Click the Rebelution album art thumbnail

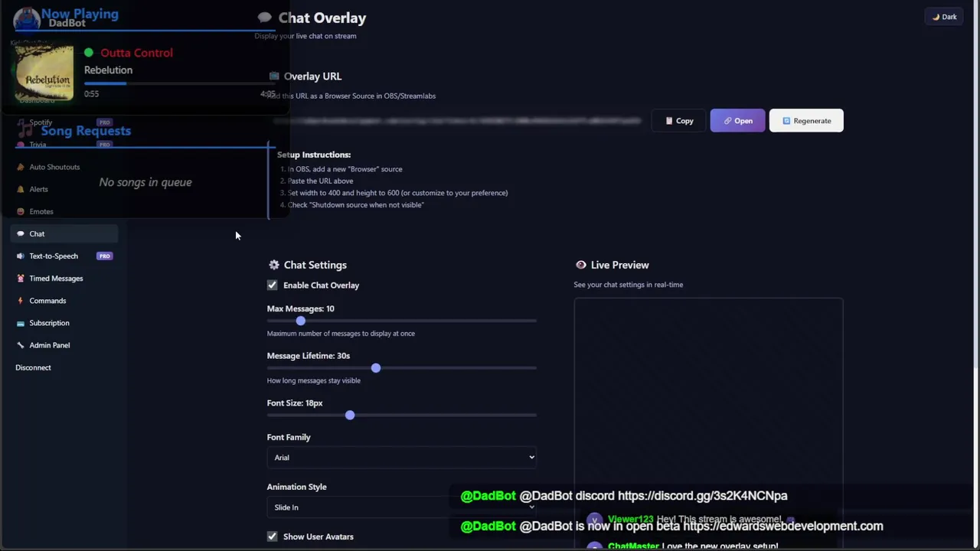[x=44, y=73]
